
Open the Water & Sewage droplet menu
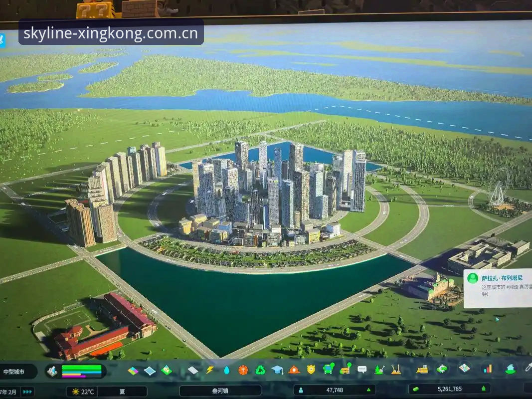[x=226, y=370]
